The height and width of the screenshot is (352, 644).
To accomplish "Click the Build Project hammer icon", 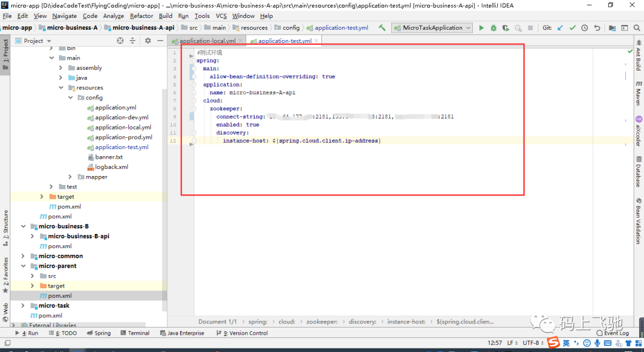I will 382,28.
